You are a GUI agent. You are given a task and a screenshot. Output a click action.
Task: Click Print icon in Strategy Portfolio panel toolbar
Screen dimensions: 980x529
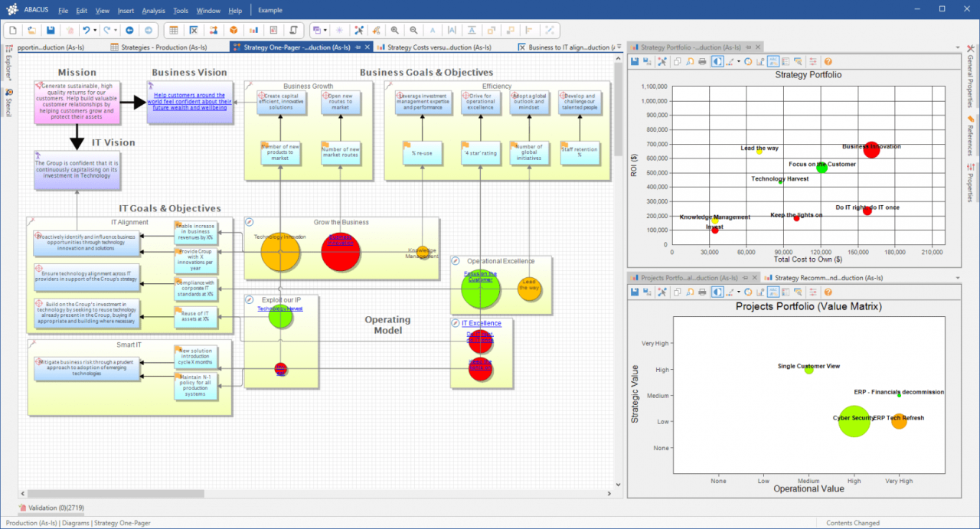click(702, 61)
